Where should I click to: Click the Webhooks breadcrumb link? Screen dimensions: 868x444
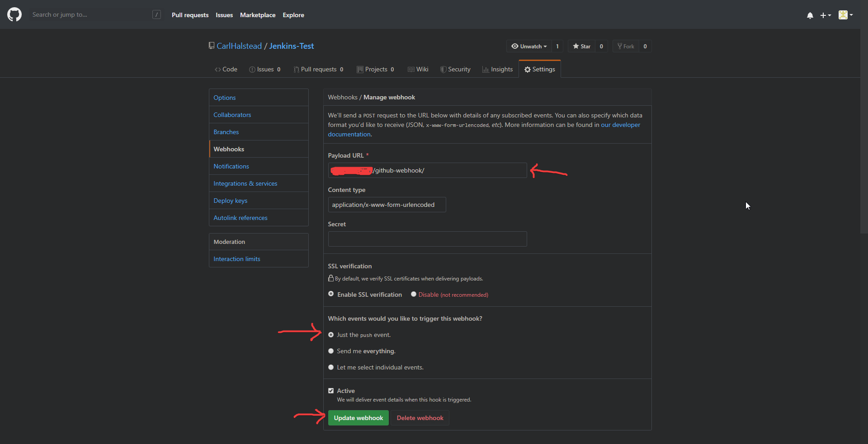[x=342, y=97]
